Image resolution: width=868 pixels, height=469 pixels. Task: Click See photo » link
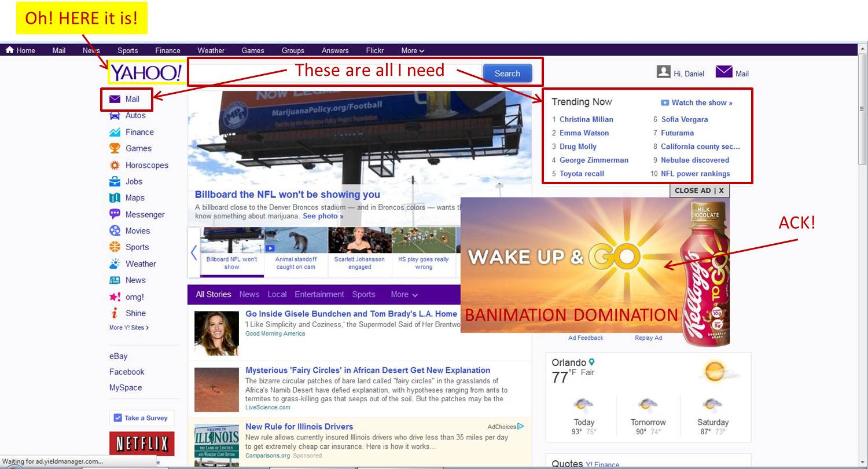[323, 216]
